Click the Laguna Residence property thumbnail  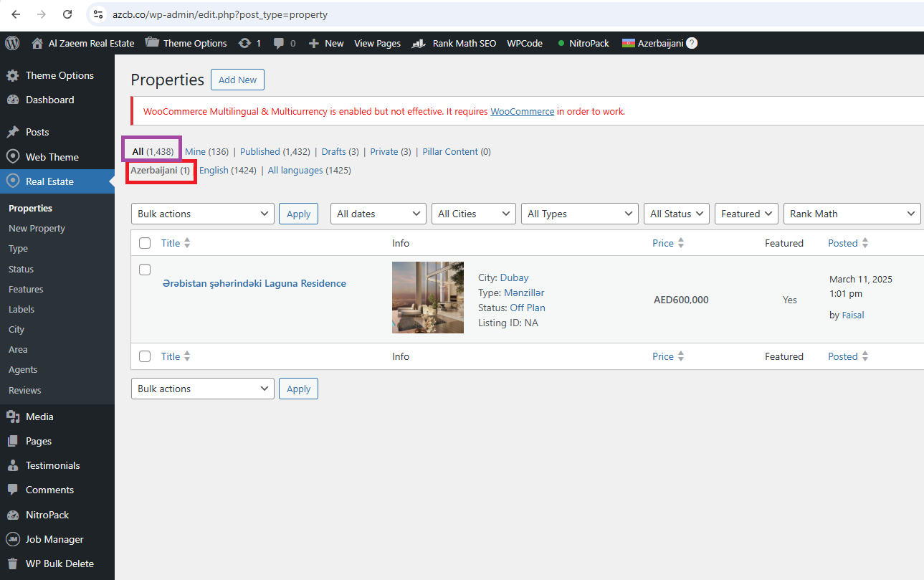pos(428,298)
